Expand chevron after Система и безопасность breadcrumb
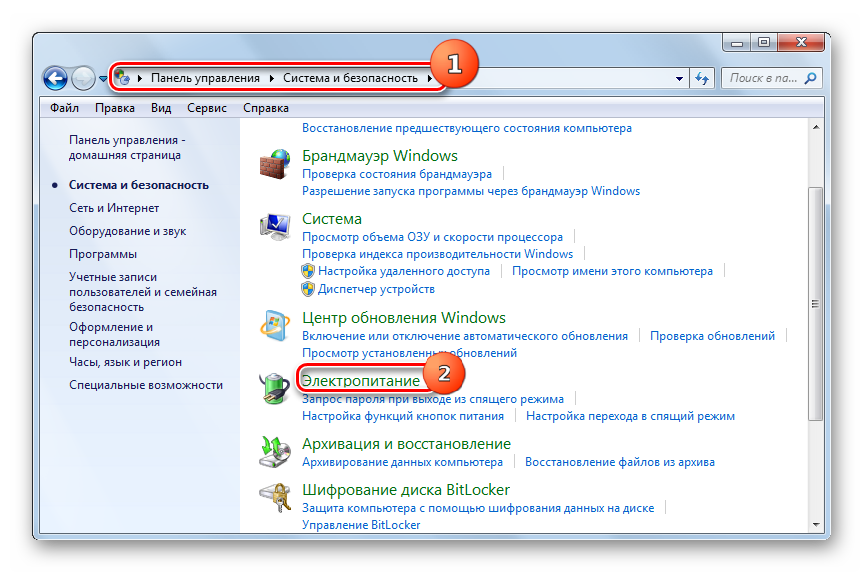 pos(429,78)
